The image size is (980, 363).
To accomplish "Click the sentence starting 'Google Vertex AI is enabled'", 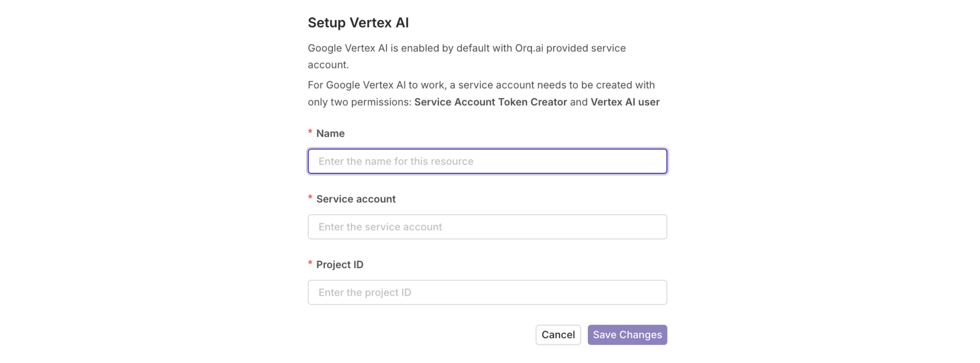I will click(466, 48).
